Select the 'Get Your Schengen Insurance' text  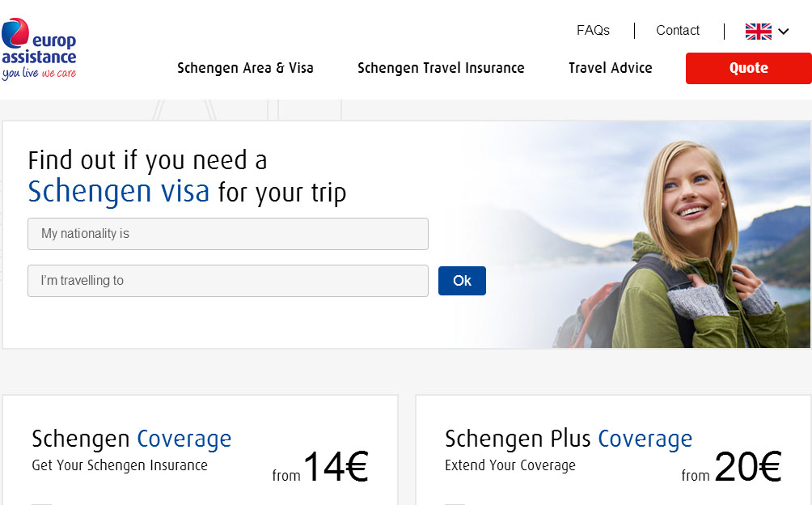click(120, 465)
